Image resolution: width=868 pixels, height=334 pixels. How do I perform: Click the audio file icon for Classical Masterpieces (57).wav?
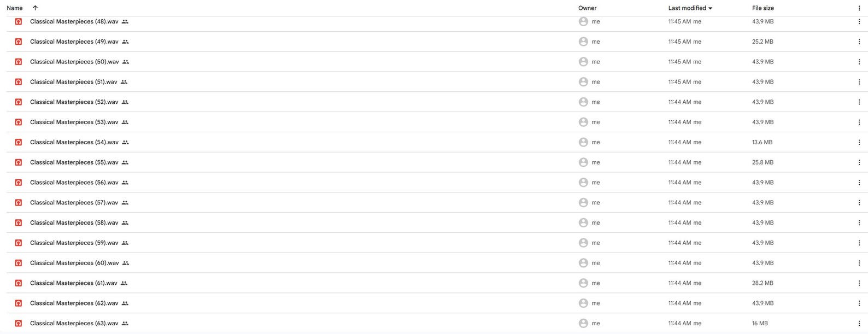tap(18, 203)
